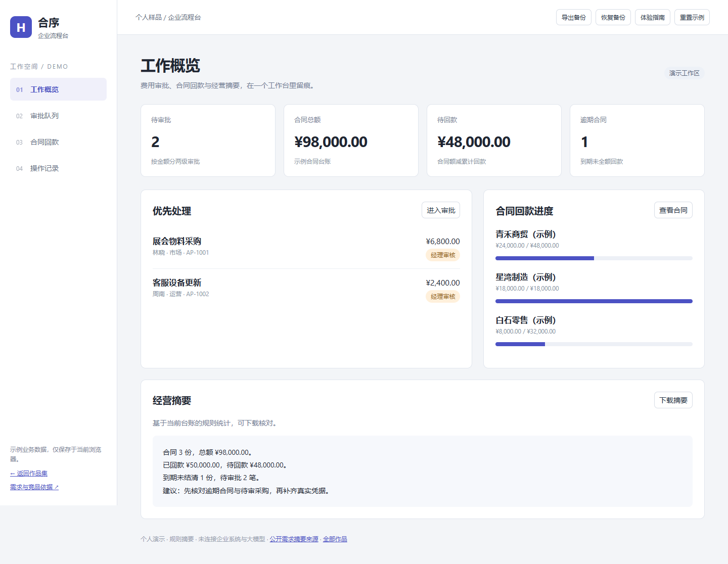
Task: Click the 合序 H logo icon
Action: click(21, 27)
